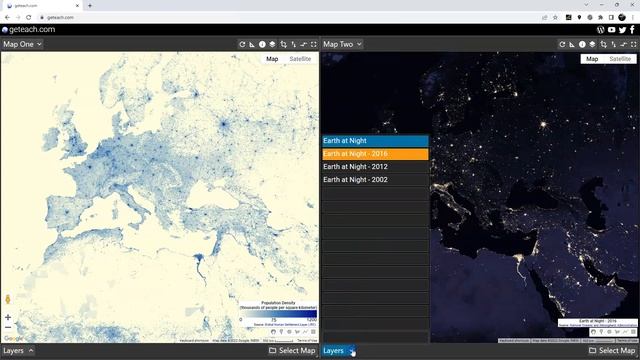The image size is (640, 360).
Task: Click the crop/sync icon in Map Two toolbar
Action: (603, 44)
